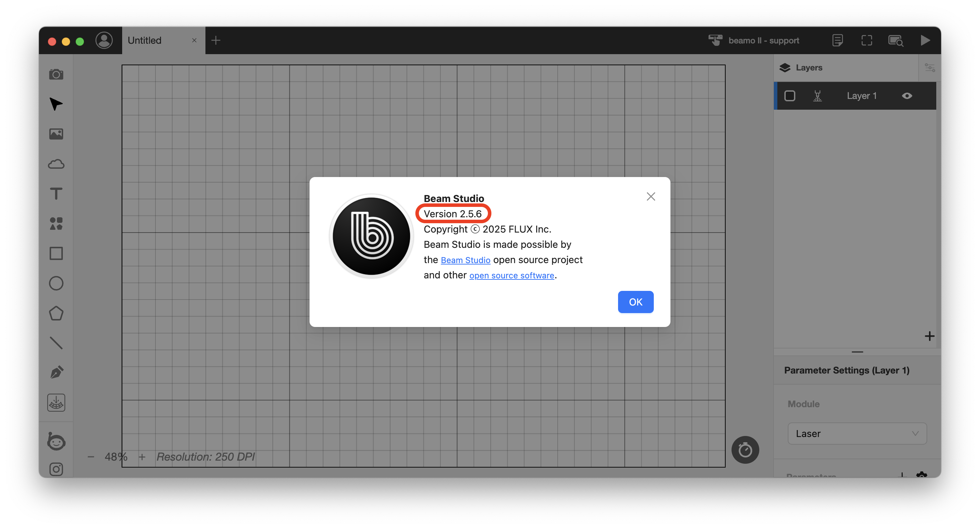Close the Untitled tab
Screen dimensions: 980x529
click(194, 40)
